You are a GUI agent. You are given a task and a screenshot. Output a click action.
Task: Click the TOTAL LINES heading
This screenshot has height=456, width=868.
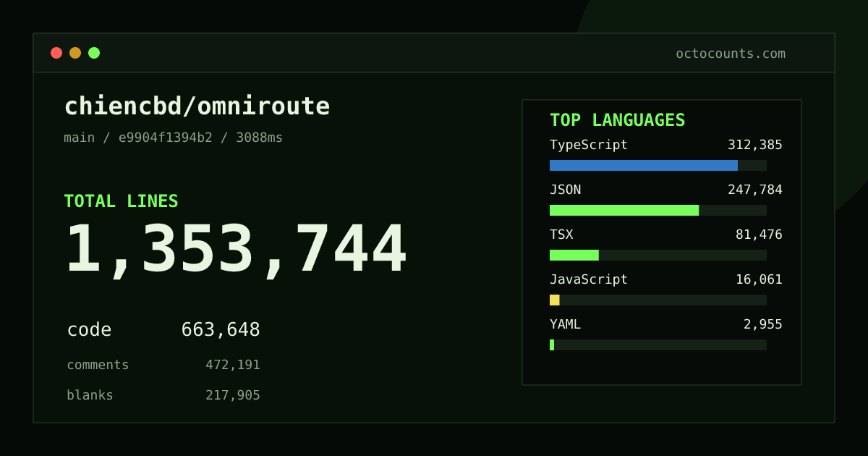(x=121, y=201)
